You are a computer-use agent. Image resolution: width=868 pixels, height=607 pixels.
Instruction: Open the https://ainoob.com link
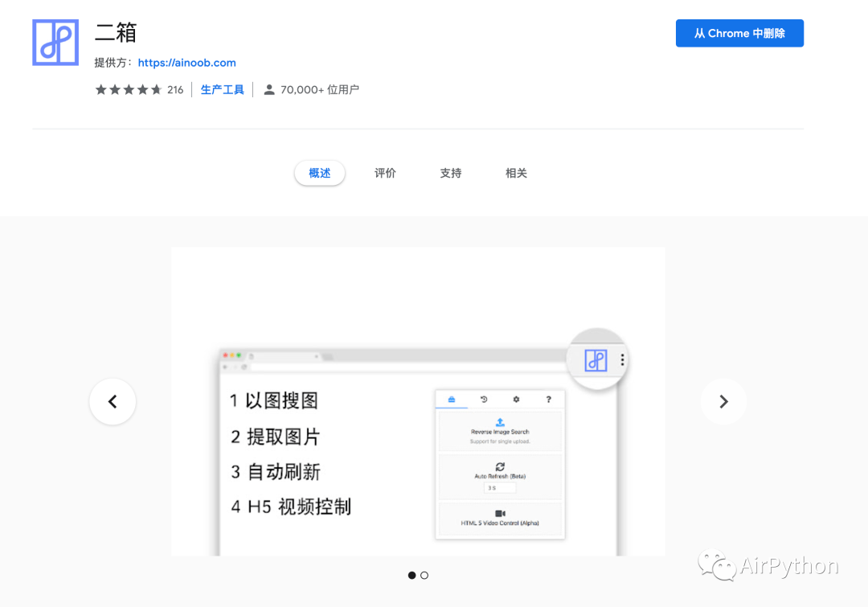[x=186, y=62]
